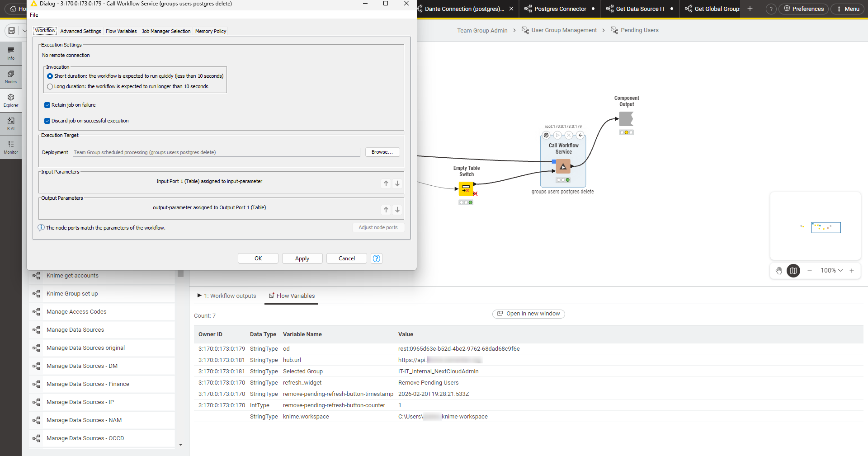
Task: Select the pan hand tool
Action: click(x=779, y=271)
